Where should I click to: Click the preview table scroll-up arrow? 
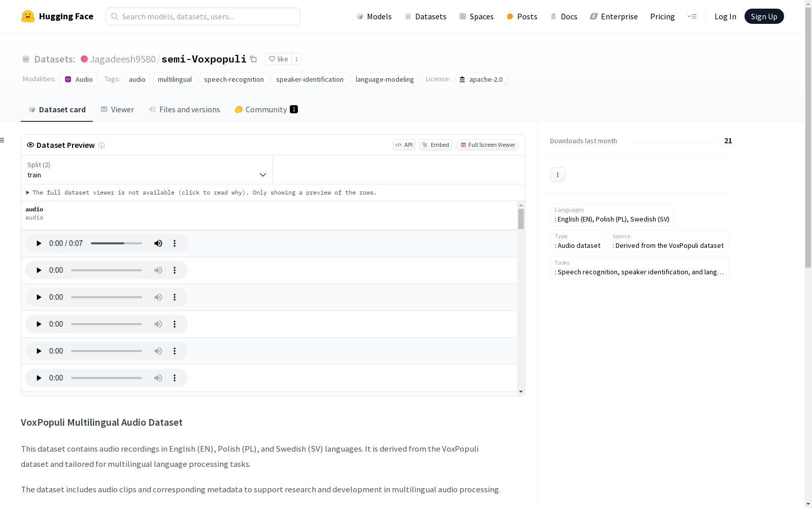(x=521, y=205)
